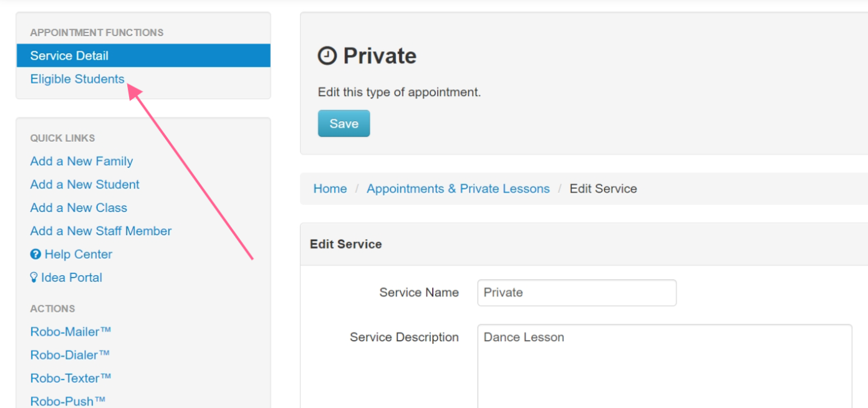
Task: Open the Eligible Students menu item
Action: tap(77, 79)
